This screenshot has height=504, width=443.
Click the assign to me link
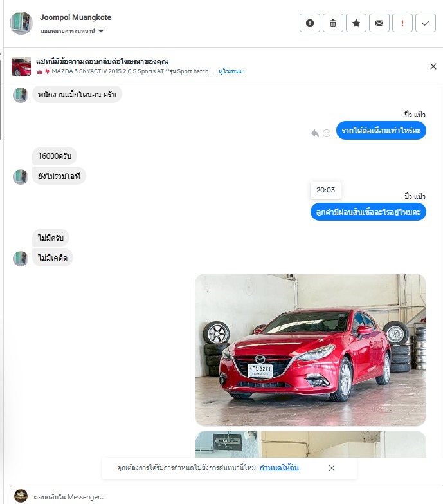point(279,467)
